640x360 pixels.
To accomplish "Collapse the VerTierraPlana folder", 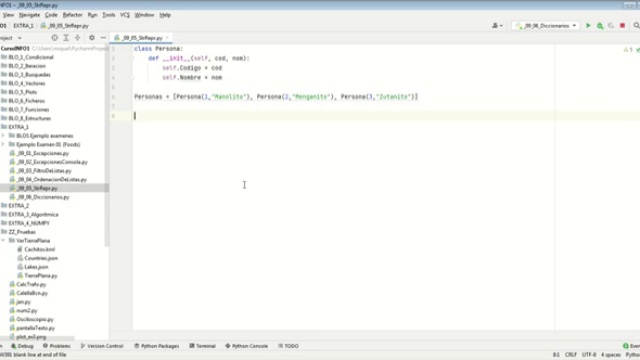I will tap(3, 240).
